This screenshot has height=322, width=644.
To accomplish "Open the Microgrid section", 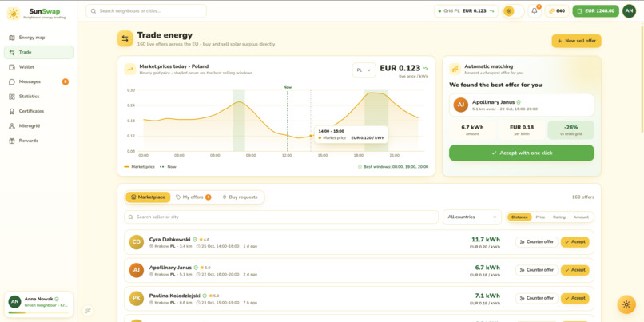I will pyautogui.click(x=38, y=126).
